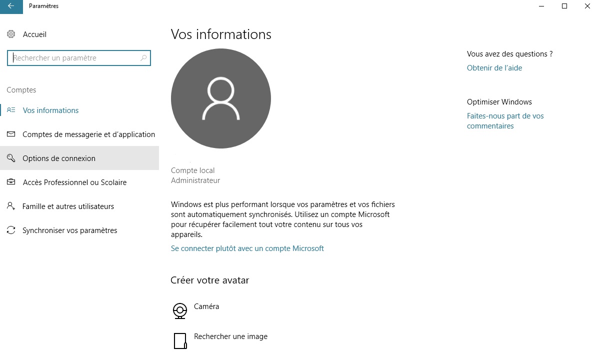Click the file icon for Rechercher une image

pyautogui.click(x=179, y=340)
